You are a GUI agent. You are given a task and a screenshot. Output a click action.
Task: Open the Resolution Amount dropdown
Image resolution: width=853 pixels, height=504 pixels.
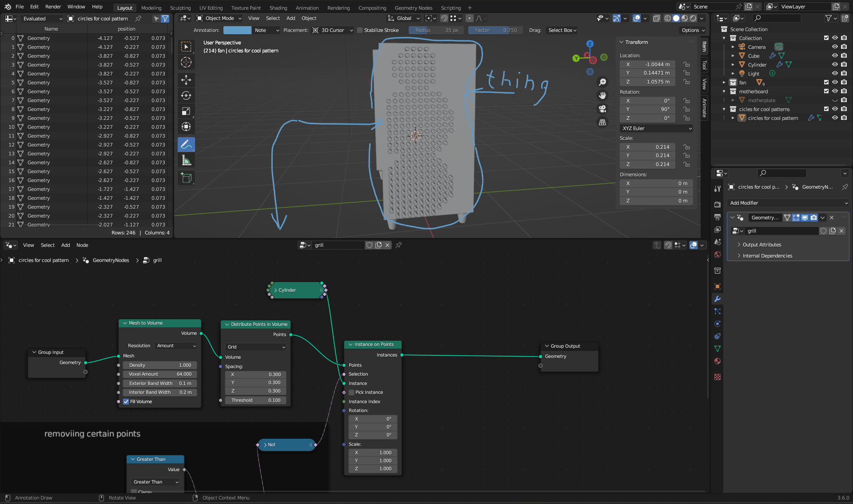coord(175,345)
